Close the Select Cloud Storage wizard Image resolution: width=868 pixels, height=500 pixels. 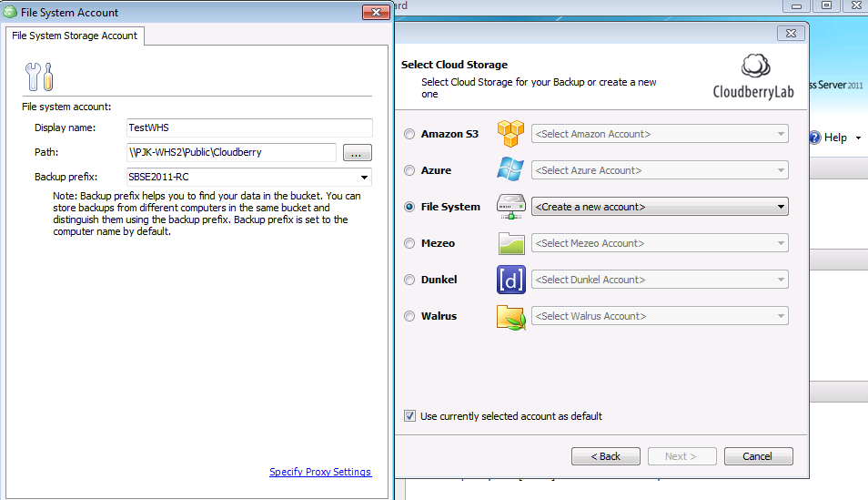791,34
